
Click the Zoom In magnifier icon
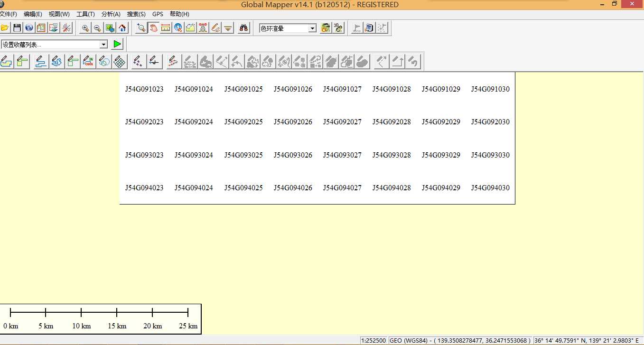(x=85, y=28)
